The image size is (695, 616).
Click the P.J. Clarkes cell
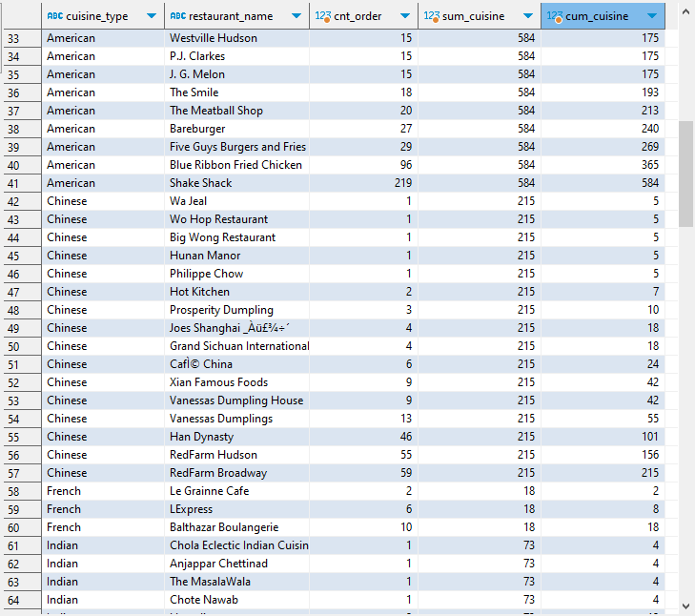(x=236, y=56)
